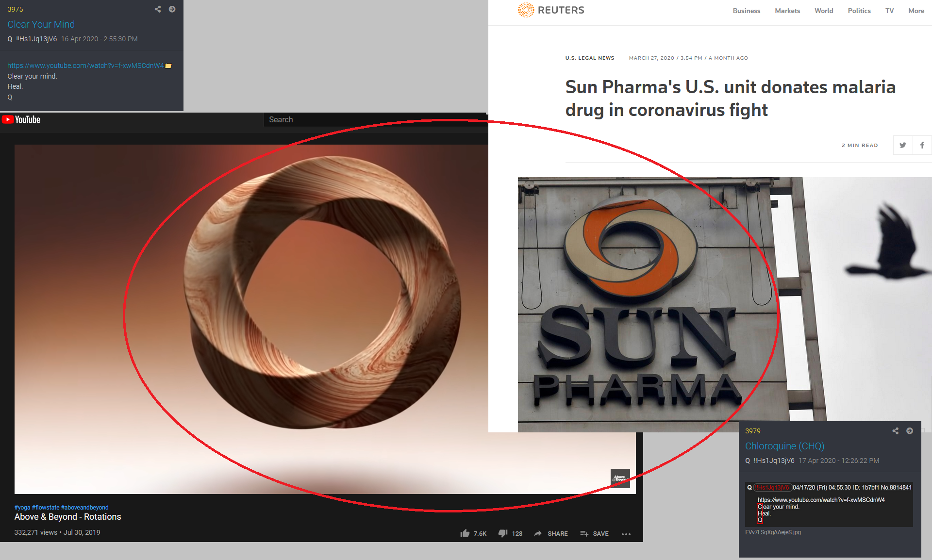932x560 pixels.
Task: Click the share icon on post 3979
Action: click(x=896, y=431)
